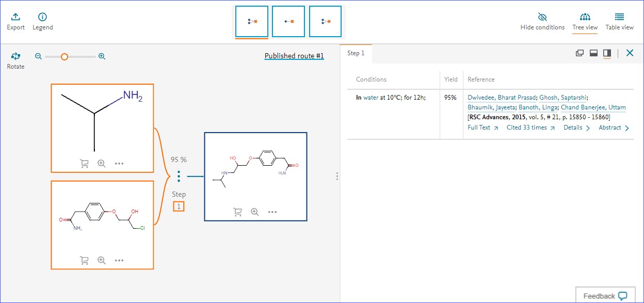Viewport: 644px width, 303px height.
Task: Add isopropylamine reactant to cart
Action: coord(84,163)
